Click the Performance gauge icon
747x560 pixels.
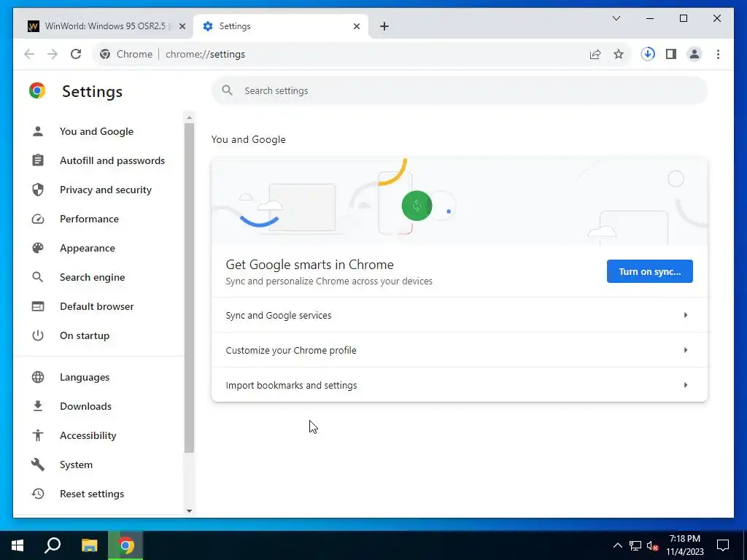tap(38, 219)
